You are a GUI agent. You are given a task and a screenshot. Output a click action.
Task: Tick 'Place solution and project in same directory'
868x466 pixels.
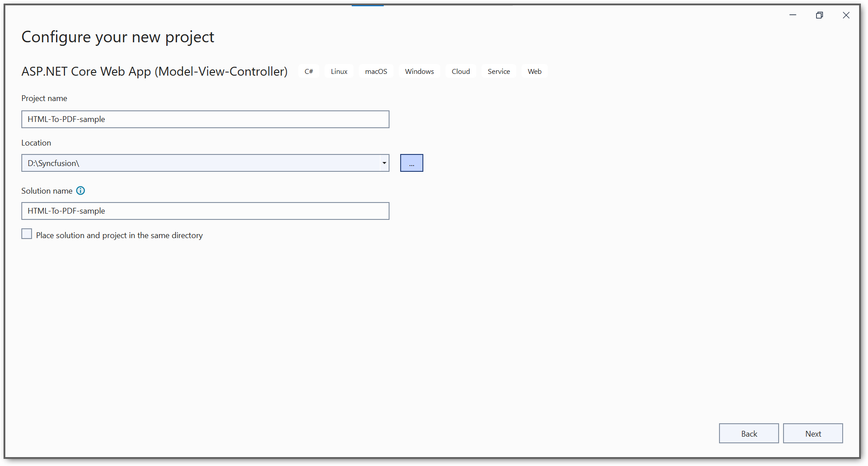point(27,234)
